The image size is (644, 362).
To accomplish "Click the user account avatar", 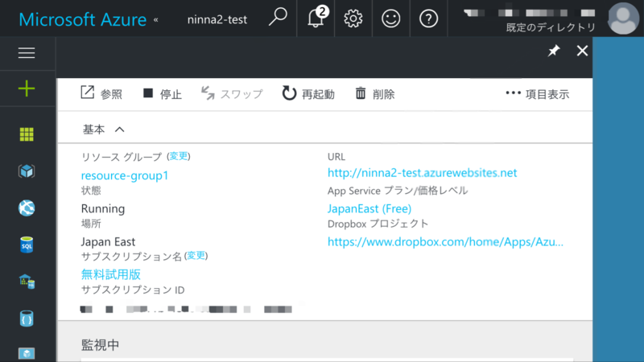I will pos(623,18).
